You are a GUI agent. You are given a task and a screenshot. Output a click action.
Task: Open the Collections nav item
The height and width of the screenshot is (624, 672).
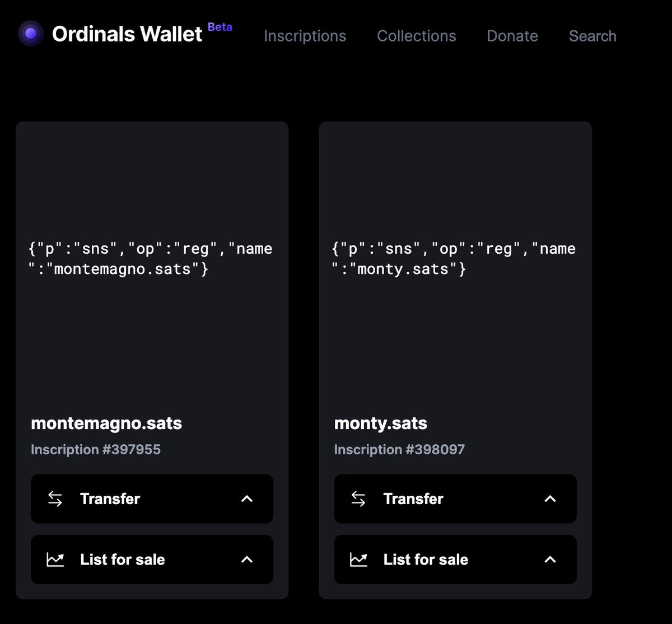[417, 36]
